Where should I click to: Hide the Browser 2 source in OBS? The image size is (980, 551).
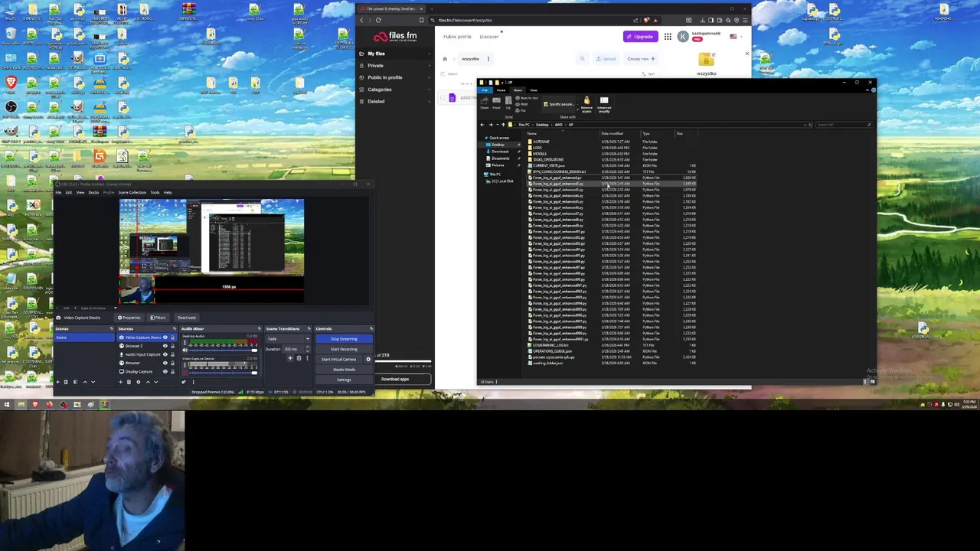tap(165, 346)
